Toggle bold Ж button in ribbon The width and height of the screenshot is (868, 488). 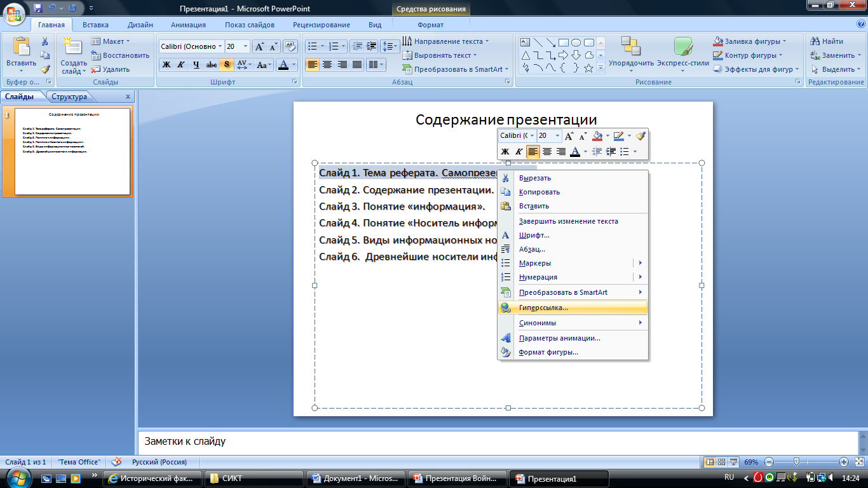pyautogui.click(x=166, y=64)
